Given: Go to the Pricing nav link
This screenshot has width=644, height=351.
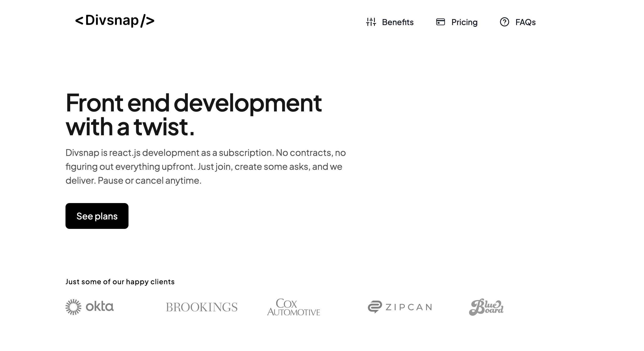Looking at the screenshot, I should (464, 22).
